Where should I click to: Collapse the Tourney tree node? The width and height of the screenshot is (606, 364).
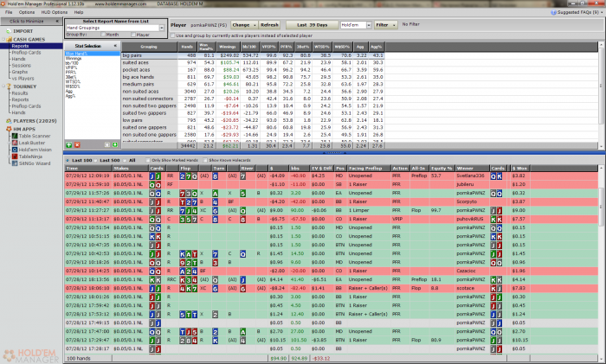click(3, 86)
